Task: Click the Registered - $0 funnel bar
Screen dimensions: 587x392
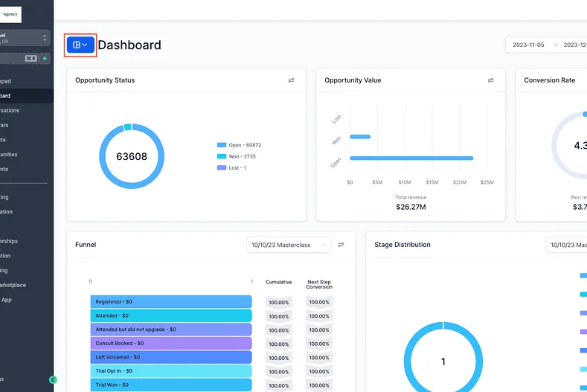Action: [x=170, y=301]
